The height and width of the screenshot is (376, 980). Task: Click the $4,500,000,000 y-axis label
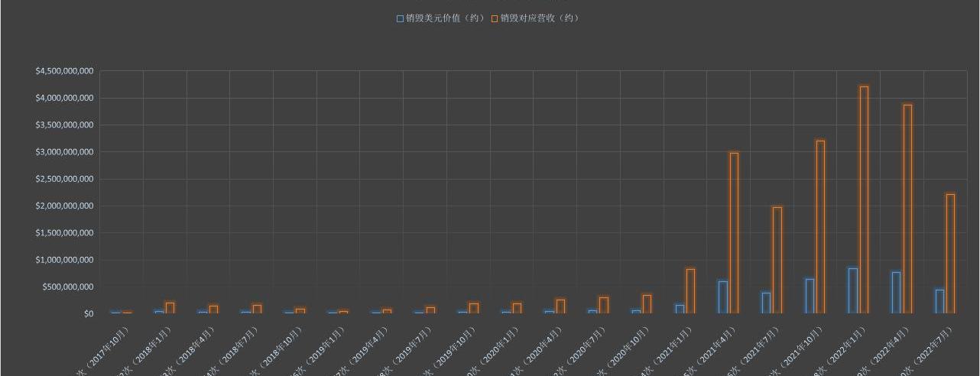pyautogui.click(x=64, y=71)
